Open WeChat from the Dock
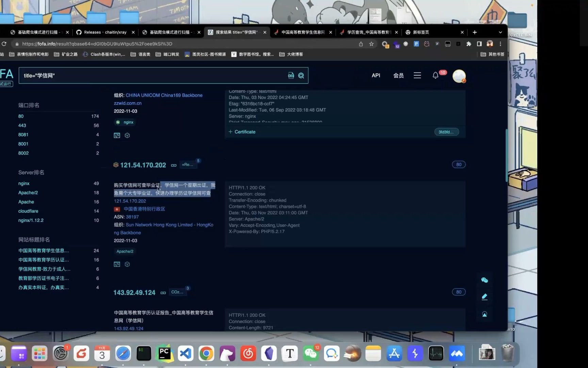The width and height of the screenshot is (588, 368). 311,354
